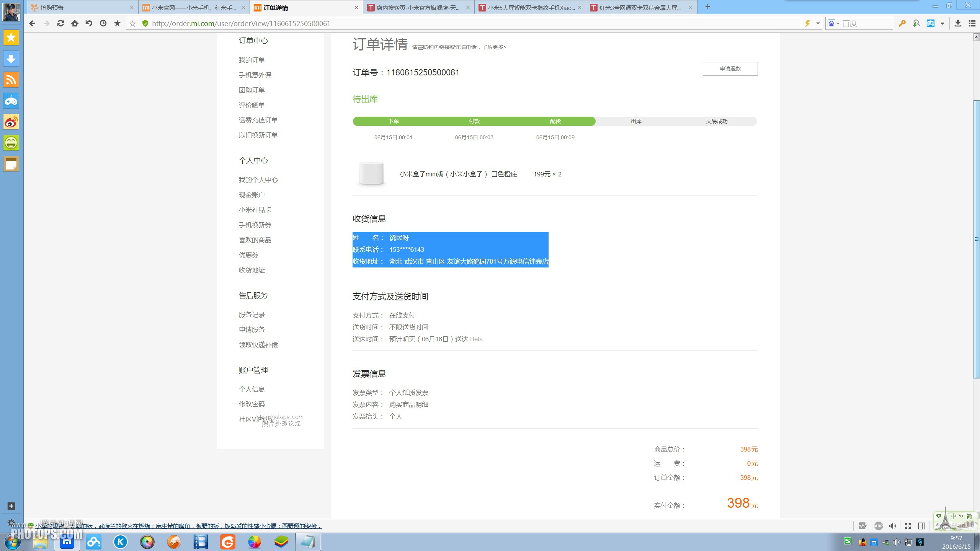The width and height of the screenshot is (980, 551).
Task: Open the Windows Start button
Action: pos(12,542)
